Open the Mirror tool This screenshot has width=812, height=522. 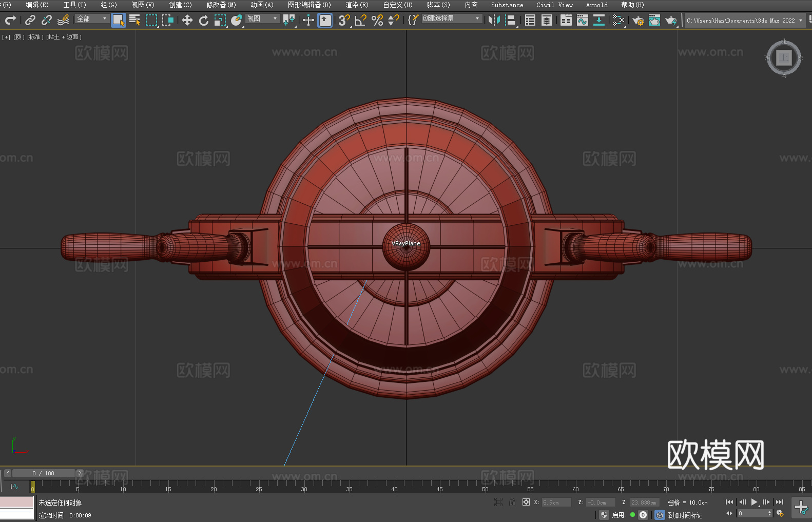(x=494, y=20)
